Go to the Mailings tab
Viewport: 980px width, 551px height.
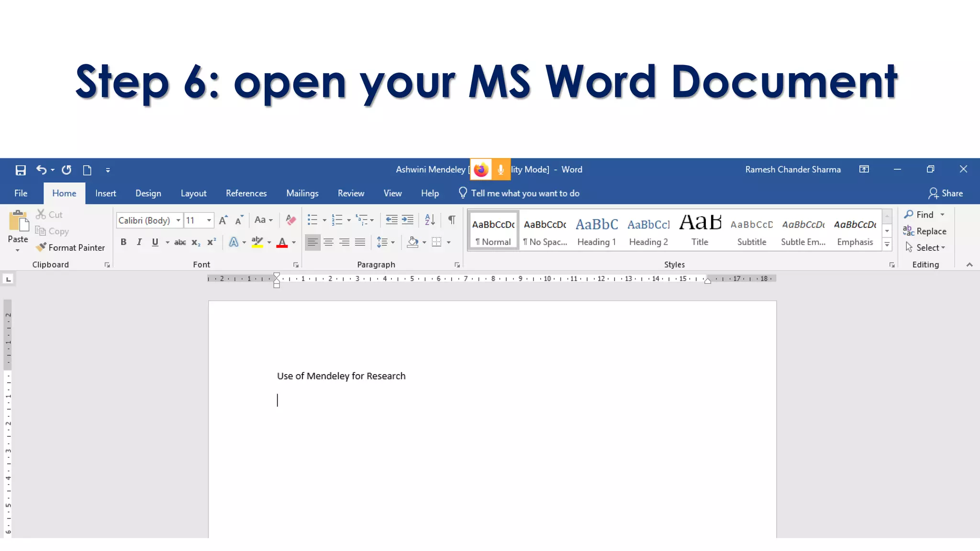pos(302,193)
